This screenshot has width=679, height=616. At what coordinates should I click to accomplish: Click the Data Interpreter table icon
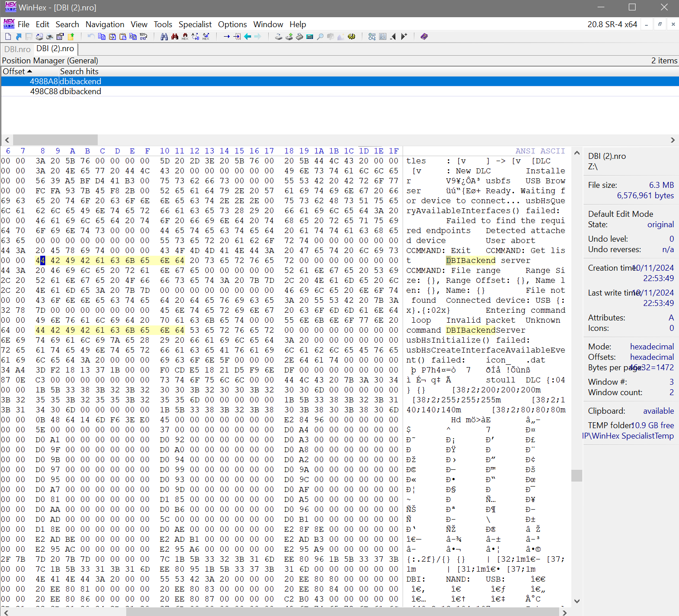pyautogui.click(x=383, y=37)
